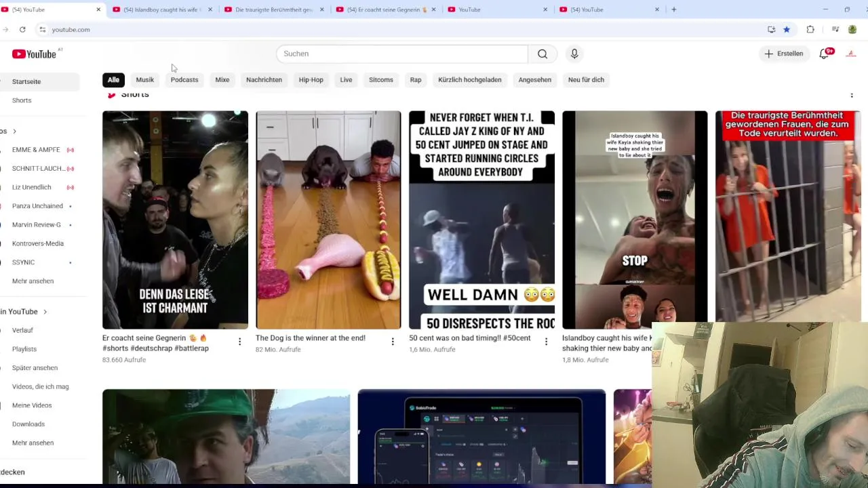Expand subscriptions section chevron
The width and height of the screenshot is (868, 488).
pyautogui.click(x=14, y=131)
